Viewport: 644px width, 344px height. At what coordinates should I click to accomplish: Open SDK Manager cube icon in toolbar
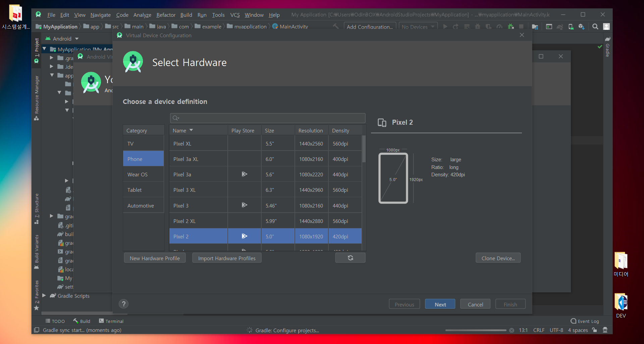tap(582, 26)
